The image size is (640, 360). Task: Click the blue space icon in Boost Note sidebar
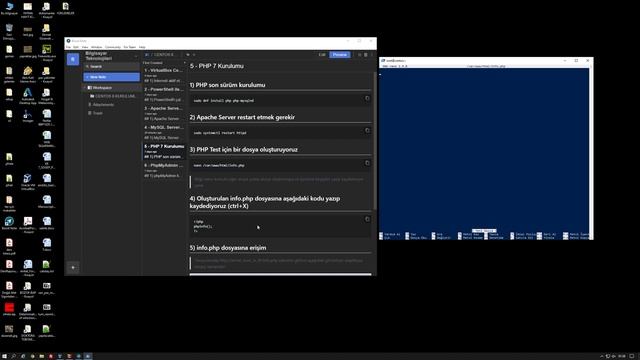(73, 59)
